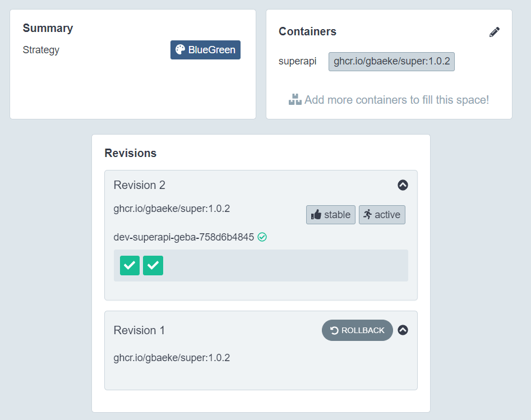Click the pencil edit icon in Containers

494,32
